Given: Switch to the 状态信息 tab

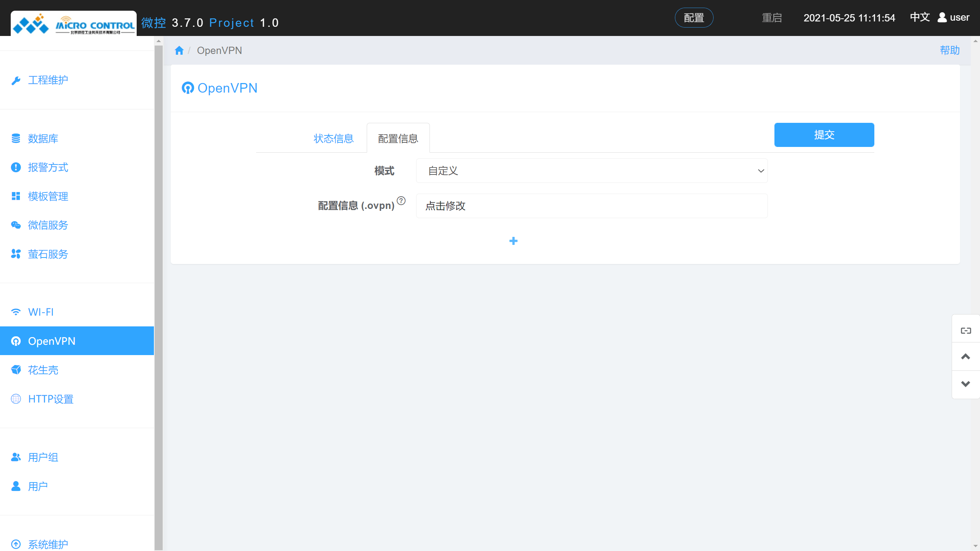Looking at the screenshot, I should (333, 138).
